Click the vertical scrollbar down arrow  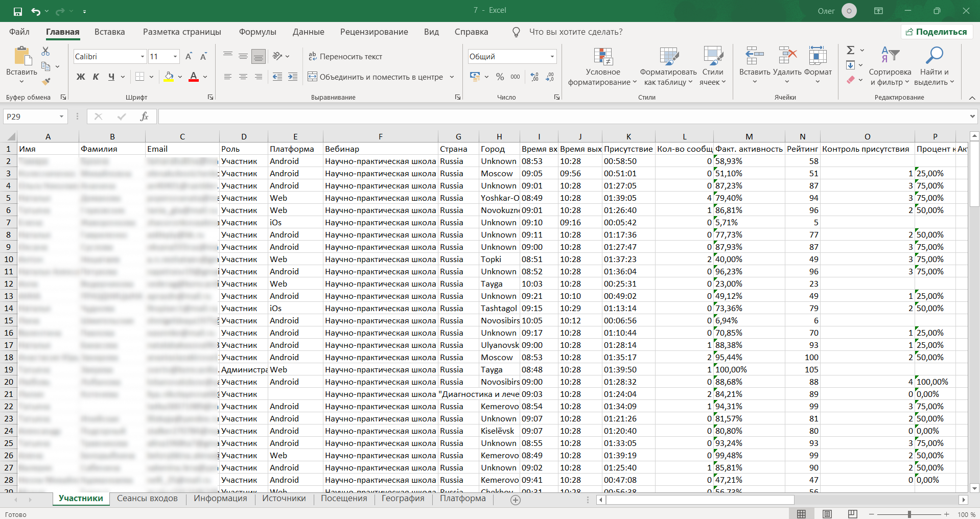[974, 488]
